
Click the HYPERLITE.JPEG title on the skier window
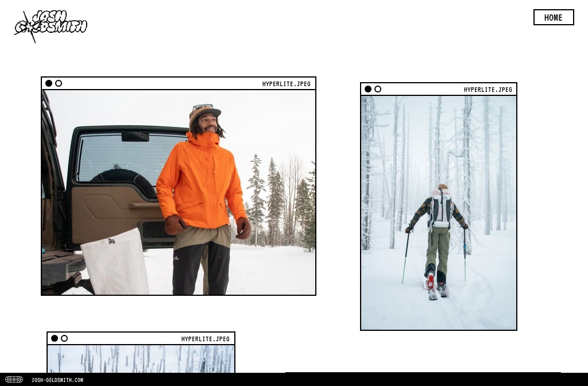[488, 90]
